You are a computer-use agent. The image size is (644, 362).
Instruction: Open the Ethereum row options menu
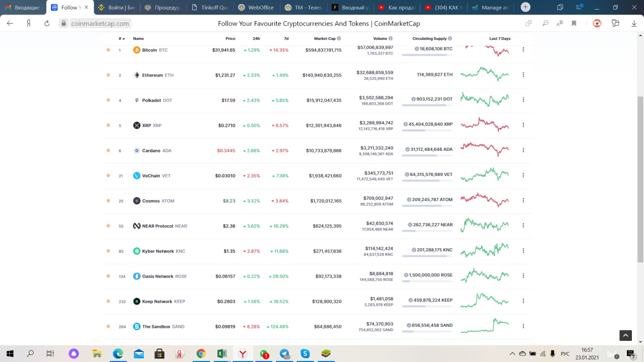click(523, 75)
